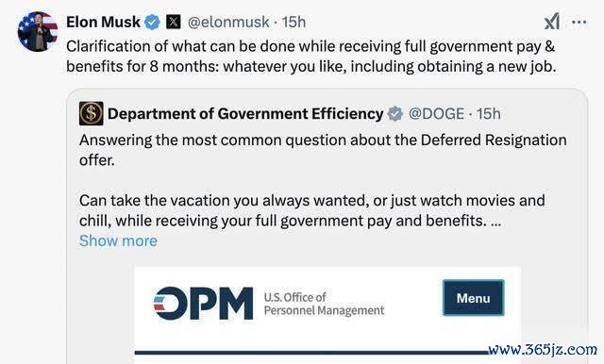This screenshot has height=364, width=604.
Task: Click the DOGE dollar-sign avatar icon
Action: coord(91,113)
